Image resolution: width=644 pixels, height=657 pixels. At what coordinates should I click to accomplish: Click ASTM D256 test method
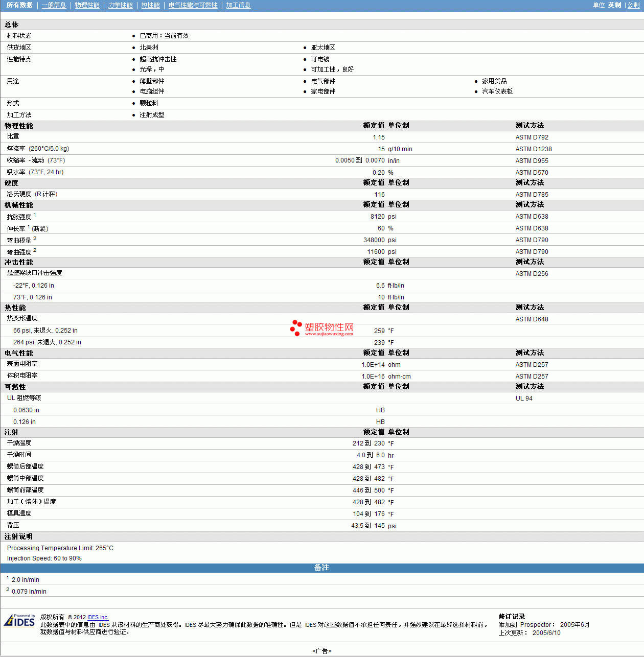pos(532,274)
